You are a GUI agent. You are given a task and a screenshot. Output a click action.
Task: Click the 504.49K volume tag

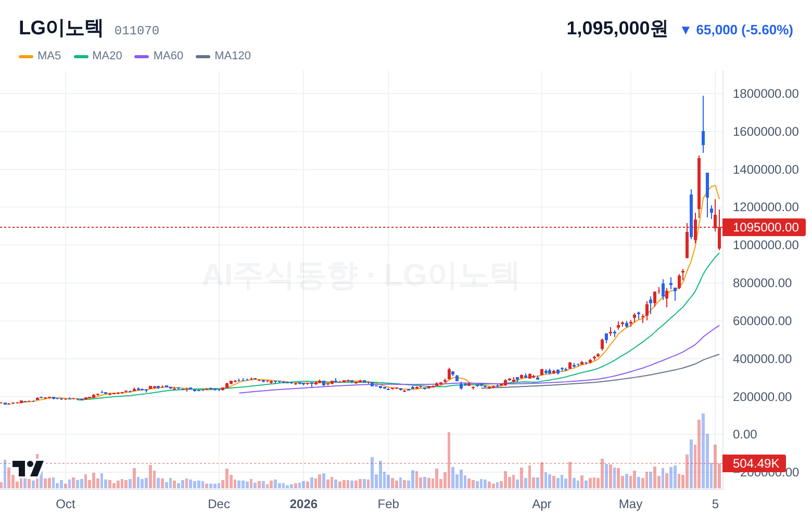[x=755, y=463]
